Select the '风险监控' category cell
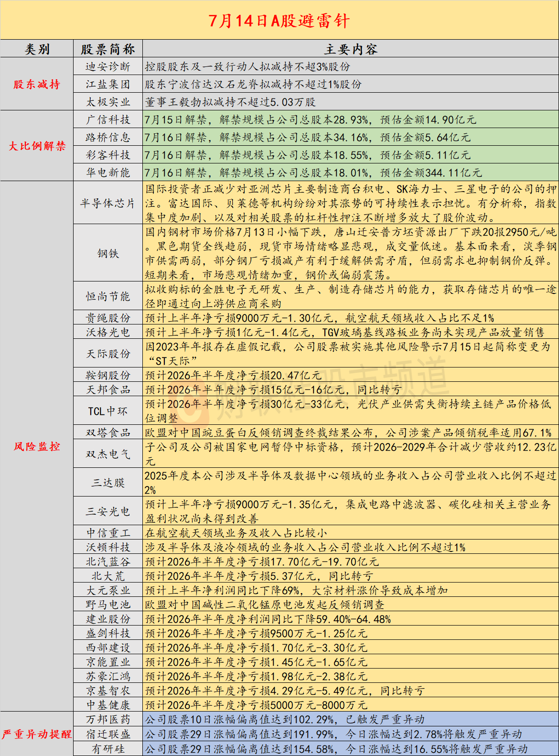The height and width of the screenshot is (756, 559). [37, 446]
